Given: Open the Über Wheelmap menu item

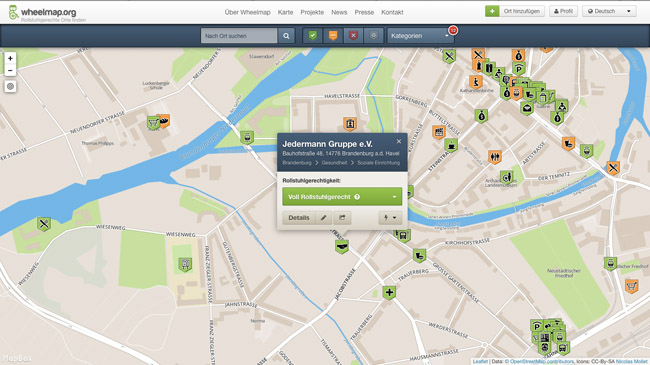Looking at the screenshot, I should click(247, 12).
